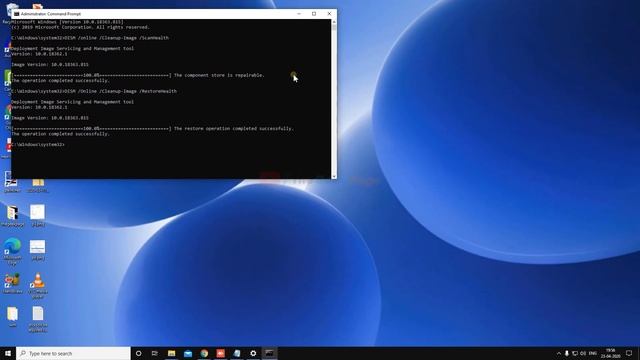The image size is (640, 360).
Task: Select the open-folder desktop icon above Microsoft Edge
Action: tap(12, 216)
